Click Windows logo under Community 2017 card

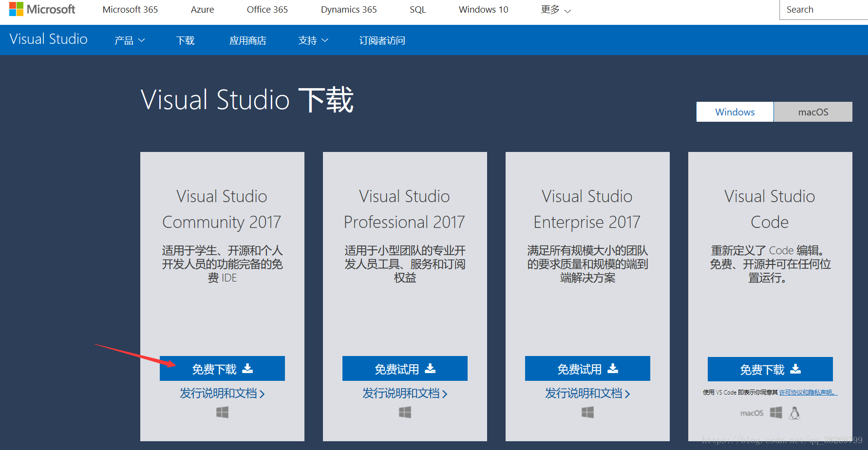coord(222,412)
